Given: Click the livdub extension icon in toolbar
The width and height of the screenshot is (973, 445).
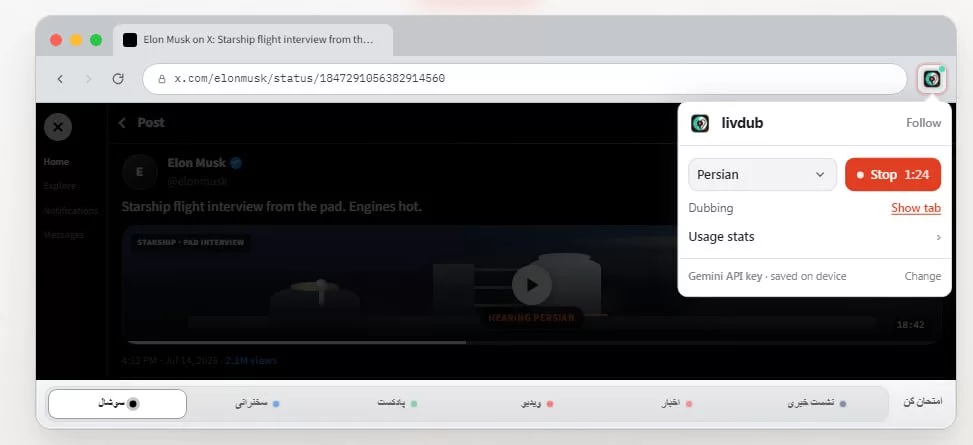Looking at the screenshot, I should tap(931, 79).
